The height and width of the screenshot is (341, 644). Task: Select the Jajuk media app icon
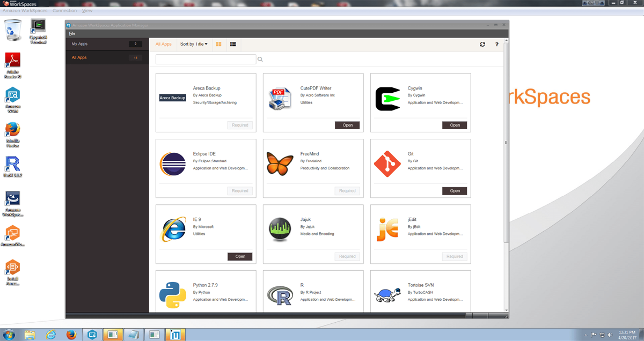point(280,229)
